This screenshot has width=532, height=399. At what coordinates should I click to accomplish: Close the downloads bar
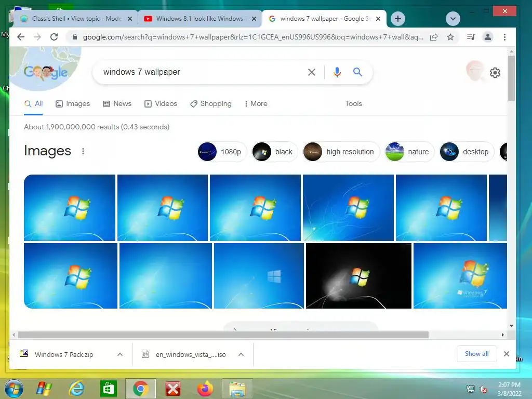tap(506, 354)
